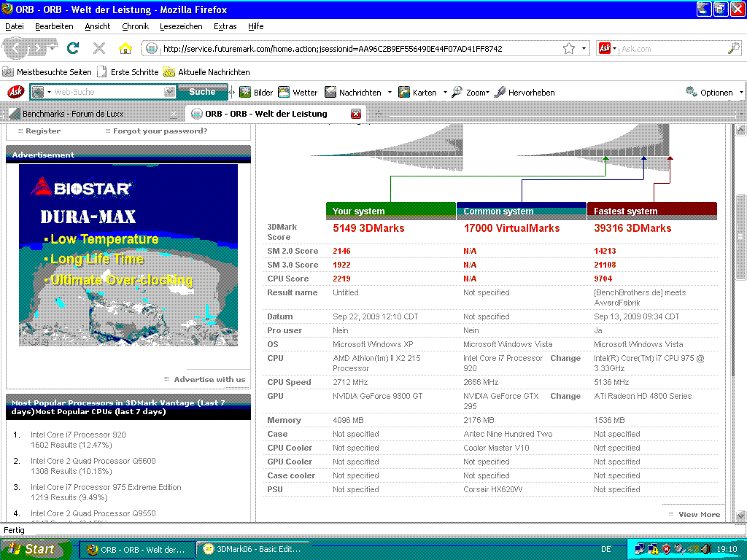The height and width of the screenshot is (560, 747).
Task: Open Aktuelle Nachrichten bookmark feed
Action: tap(206, 72)
